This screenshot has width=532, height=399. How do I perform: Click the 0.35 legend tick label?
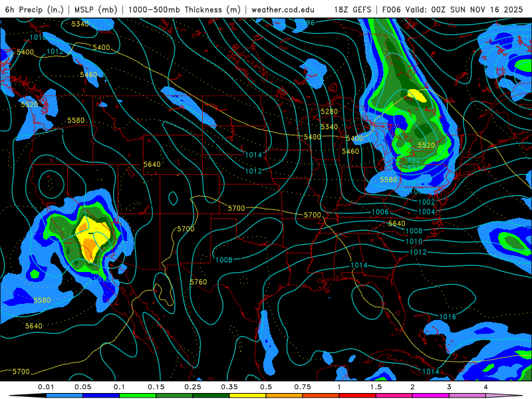pyautogui.click(x=229, y=387)
